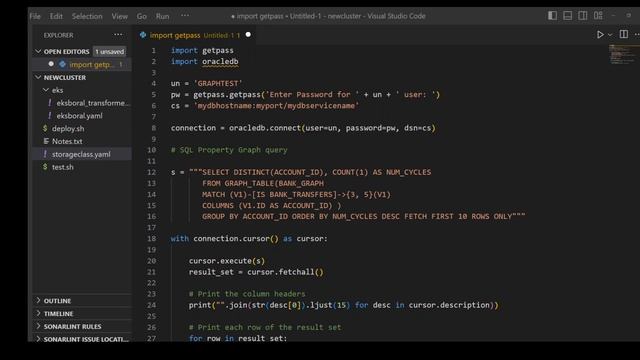Toggle Panel layout icon
The height and width of the screenshot is (360, 640).
(x=567, y=16)
